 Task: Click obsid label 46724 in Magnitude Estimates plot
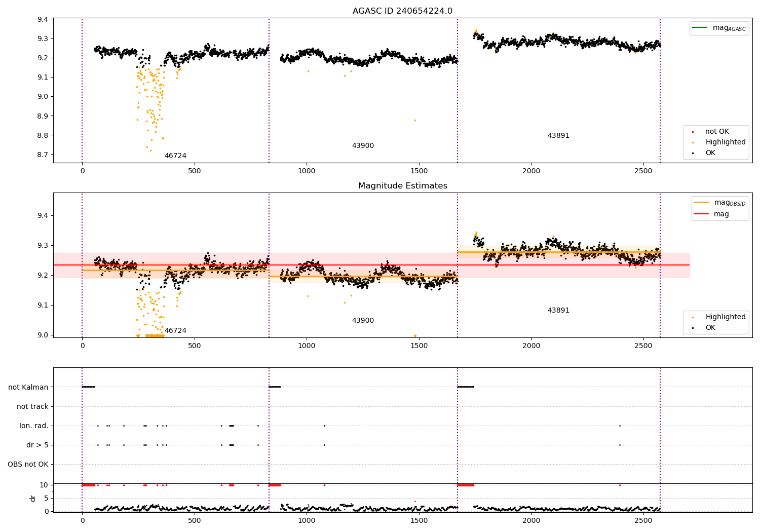(175, 331)
